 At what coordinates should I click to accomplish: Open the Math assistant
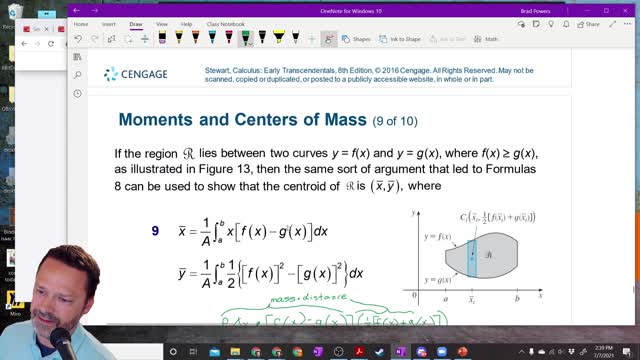(486, 39)
